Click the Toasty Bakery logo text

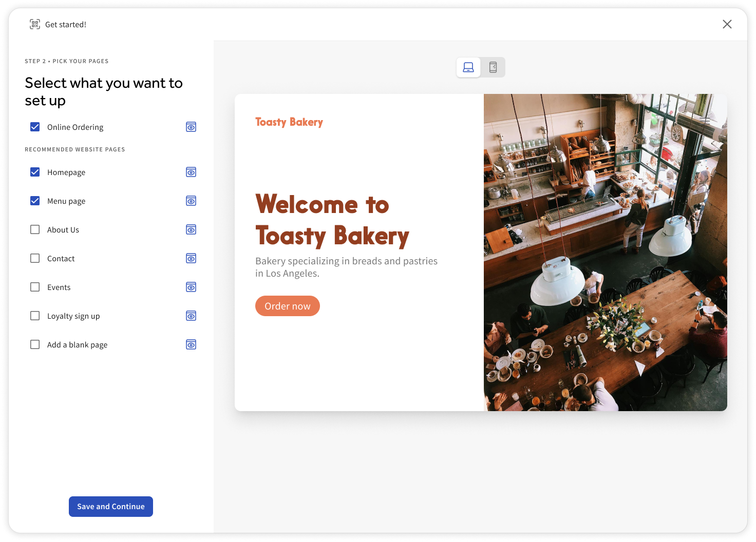tap(289, 122)
